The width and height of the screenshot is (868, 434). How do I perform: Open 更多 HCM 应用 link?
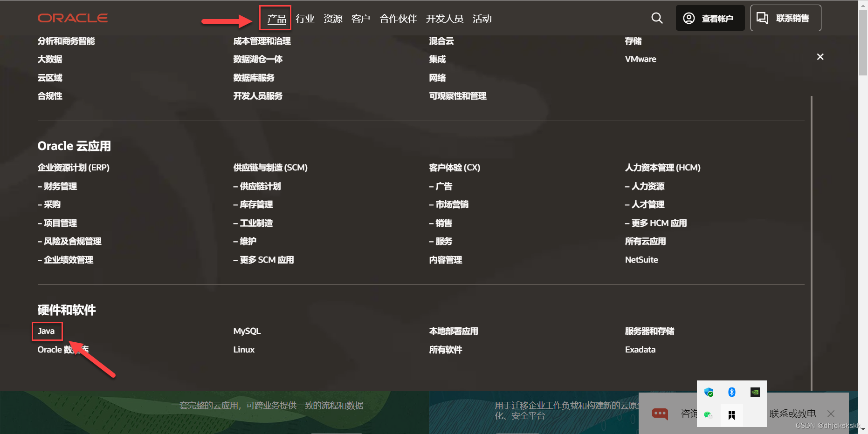click(x=656, y=223)
